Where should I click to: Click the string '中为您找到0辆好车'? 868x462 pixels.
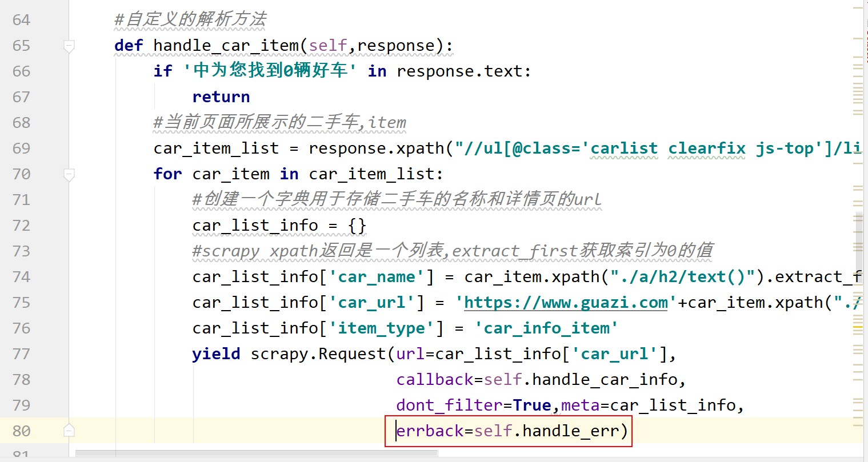tap(270, 71)
